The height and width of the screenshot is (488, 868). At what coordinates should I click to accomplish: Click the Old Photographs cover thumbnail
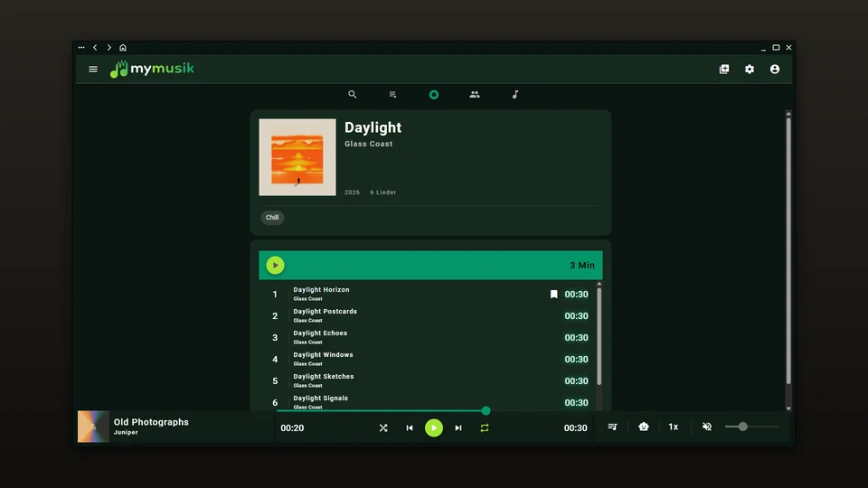click(x=93, y=426)
